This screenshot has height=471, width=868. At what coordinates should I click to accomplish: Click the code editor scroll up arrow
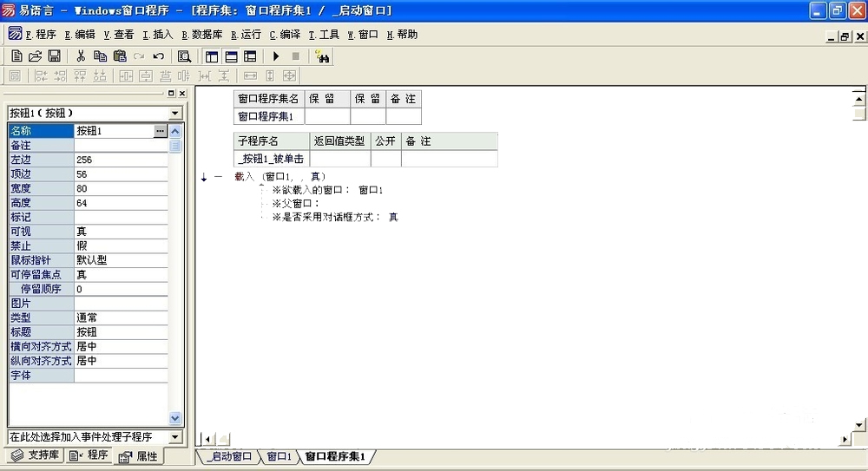tap(858, 99)
